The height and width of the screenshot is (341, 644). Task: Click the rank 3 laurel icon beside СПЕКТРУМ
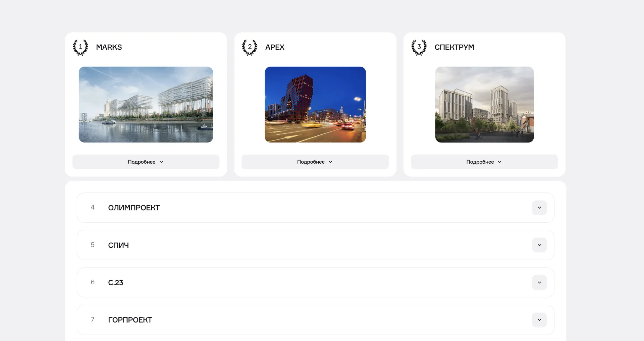point(419,47)
